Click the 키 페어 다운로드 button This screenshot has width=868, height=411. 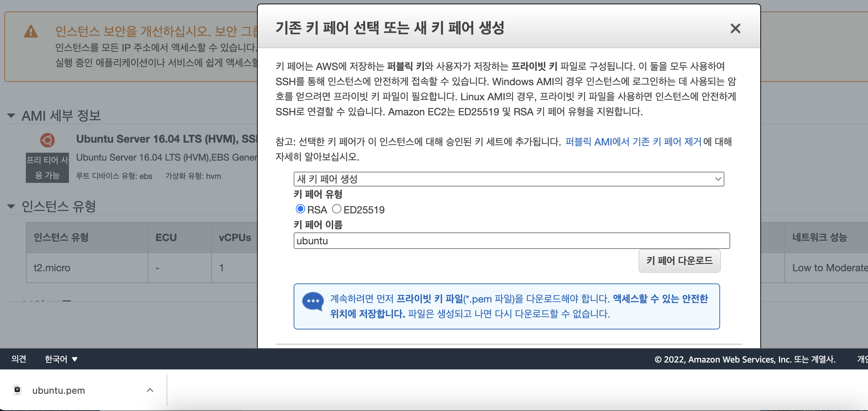[x=679, y=261]
